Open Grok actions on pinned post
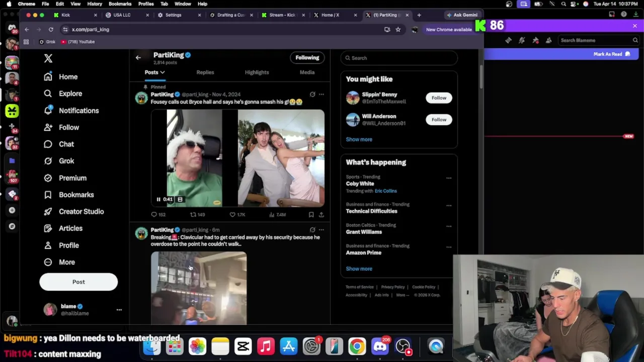Image resolution: width=644 pixels, height=362 pixels. pos(312,95)
